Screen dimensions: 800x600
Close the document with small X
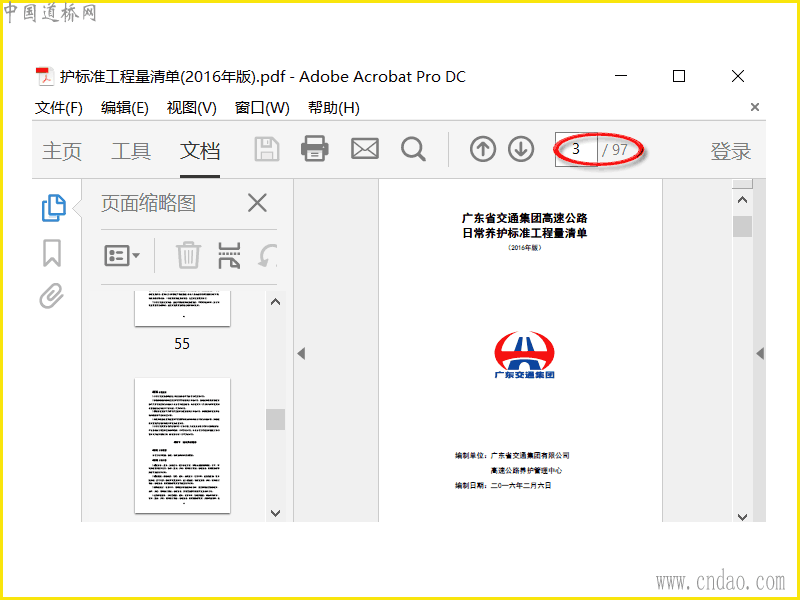(755, 107)
